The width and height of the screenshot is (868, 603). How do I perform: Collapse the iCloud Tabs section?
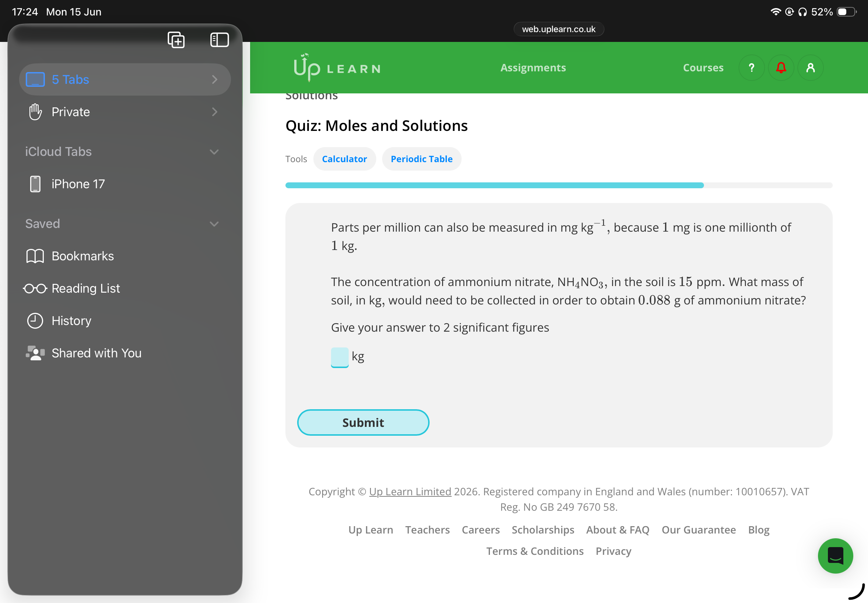pyautogui.click(x=214, y=152)
